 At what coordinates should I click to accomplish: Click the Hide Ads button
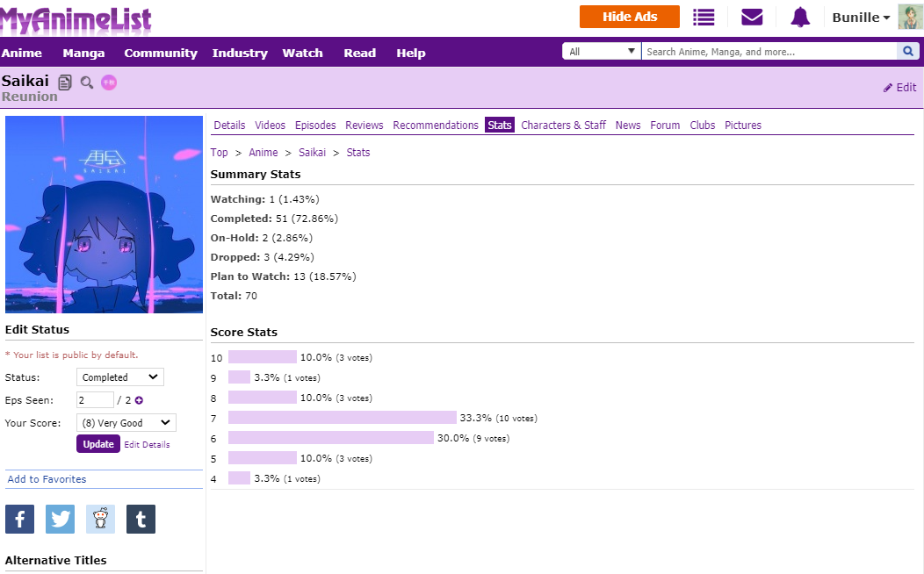tap(630, 17)
